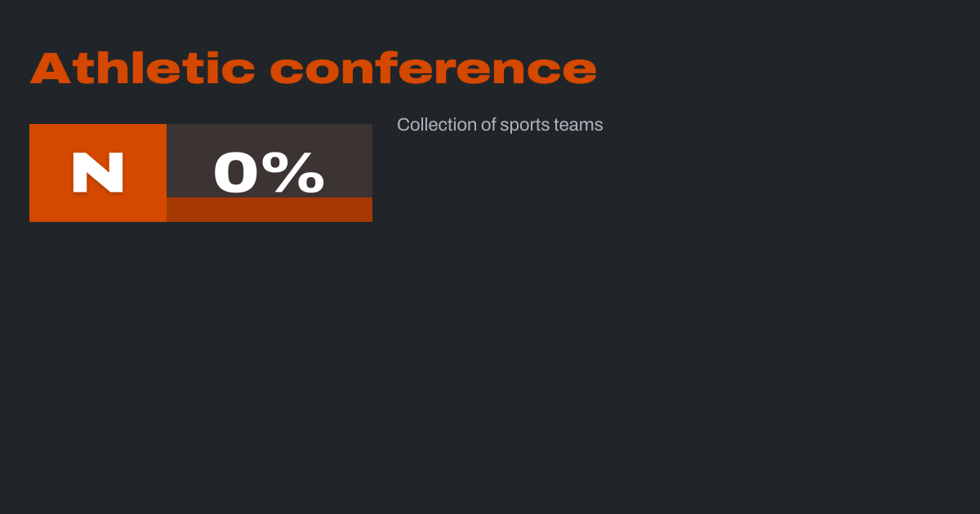Viewport: 980px width, 514px height.
Task: Select the 0% score panel
Action: pos(269,162)
